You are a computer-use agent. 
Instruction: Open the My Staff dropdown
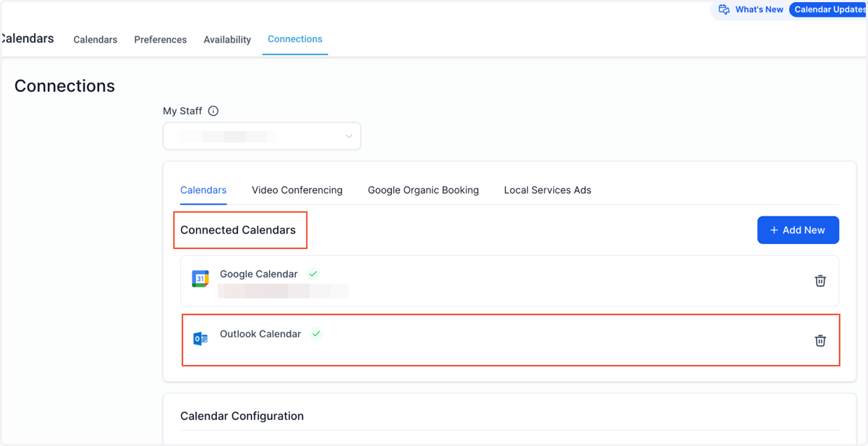[262, 136]
